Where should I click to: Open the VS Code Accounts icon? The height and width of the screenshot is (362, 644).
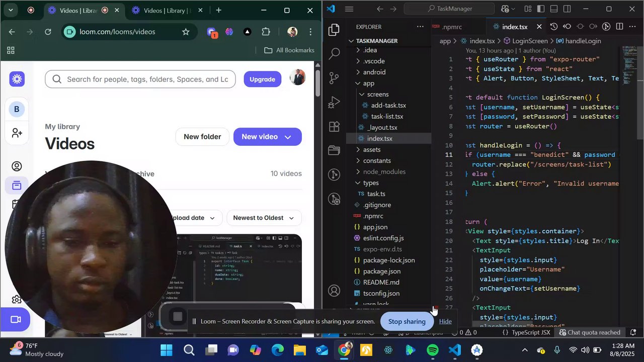pyautogui.click(x=334, y=291)
